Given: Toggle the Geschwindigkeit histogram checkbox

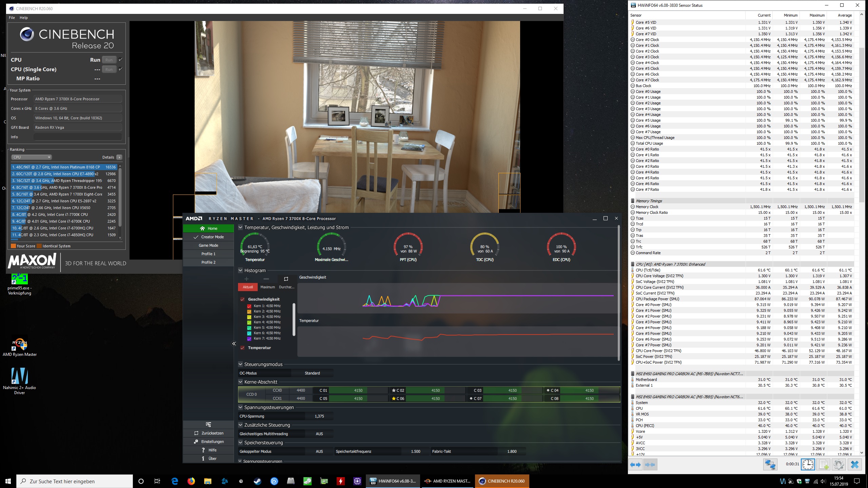Looking at the screenshot, I should click(242, 299).
